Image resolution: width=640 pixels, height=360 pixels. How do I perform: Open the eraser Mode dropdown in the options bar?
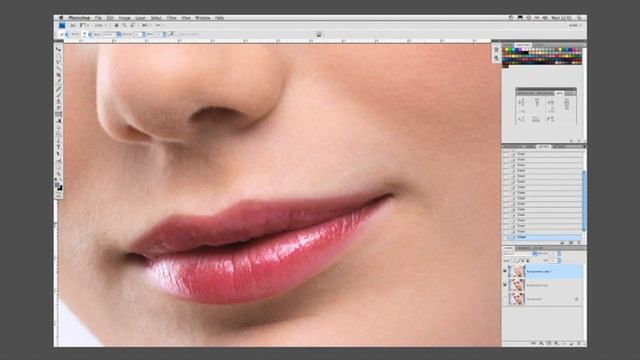tap(111, 34)
